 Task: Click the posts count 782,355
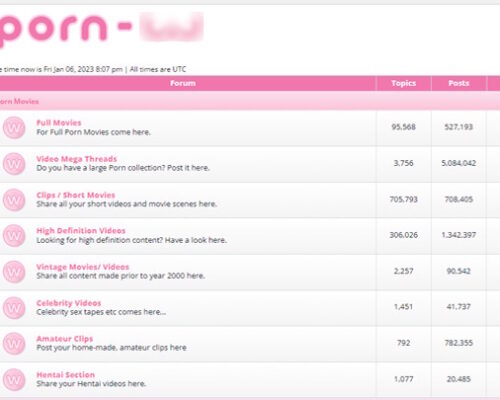(459, 343)
